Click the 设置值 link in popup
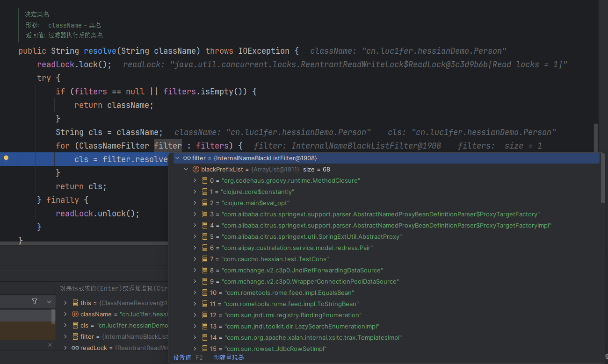The width and height of the screenshot is (608, 364). pyautogui.click(x=182, y=357)
